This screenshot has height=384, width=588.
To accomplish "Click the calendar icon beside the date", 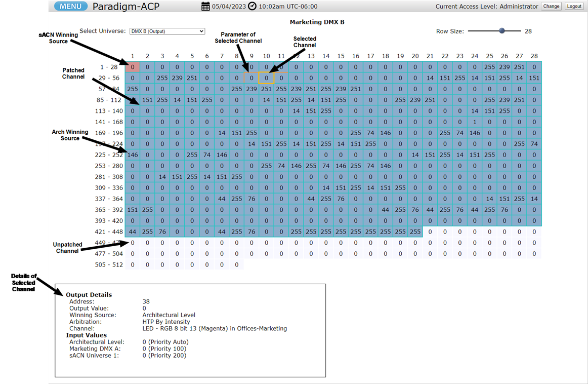I will coord(205,7).
